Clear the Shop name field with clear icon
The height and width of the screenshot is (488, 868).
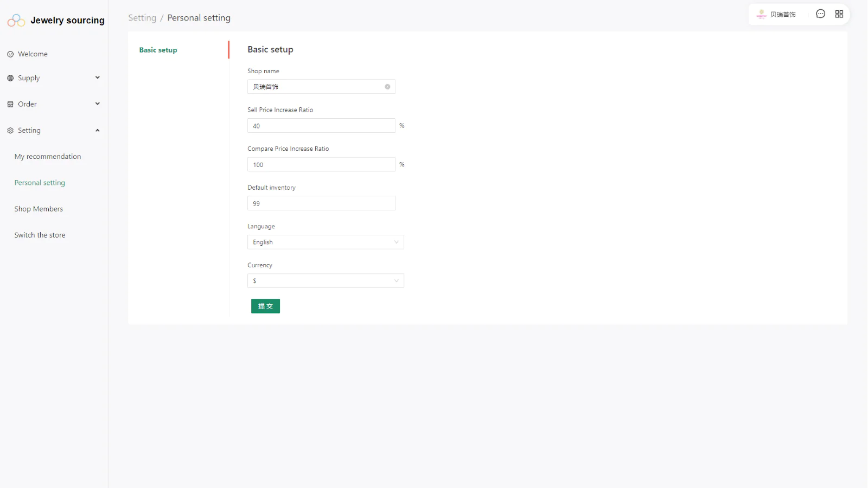click(x=387, y=87)
